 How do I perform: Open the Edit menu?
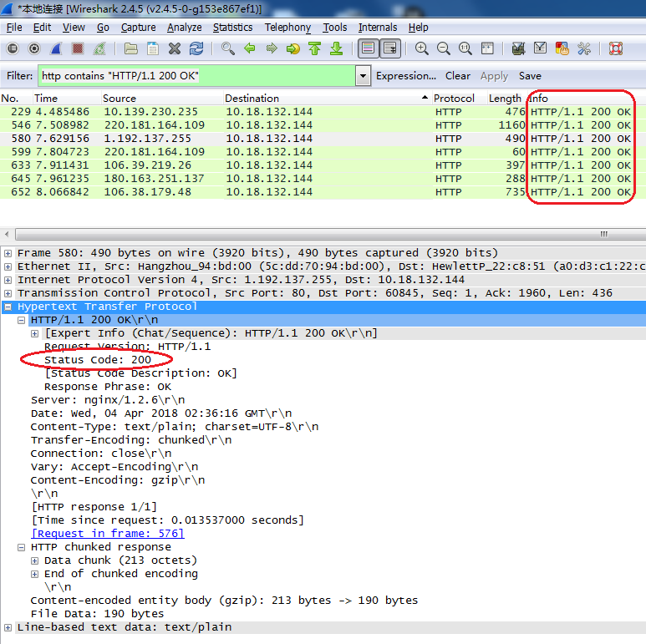pos(42,28)
